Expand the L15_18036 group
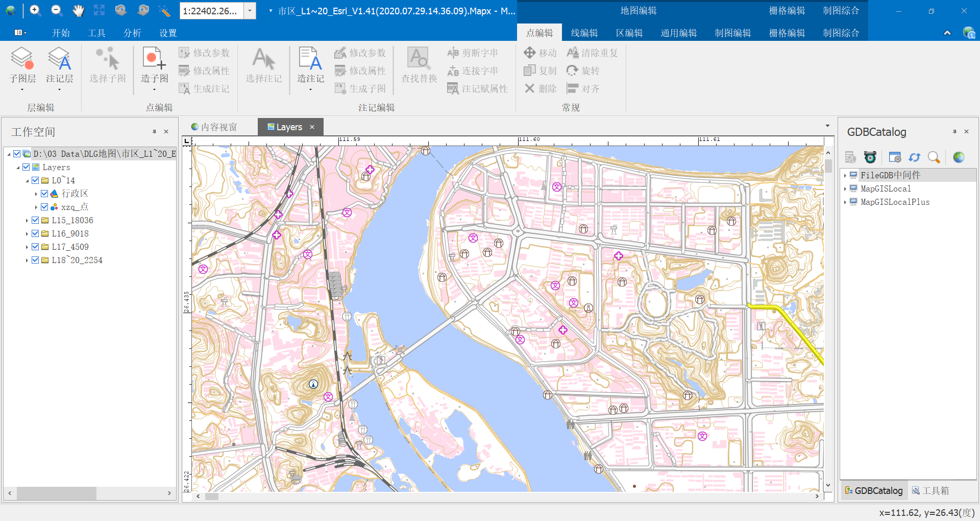 [27, 221]
